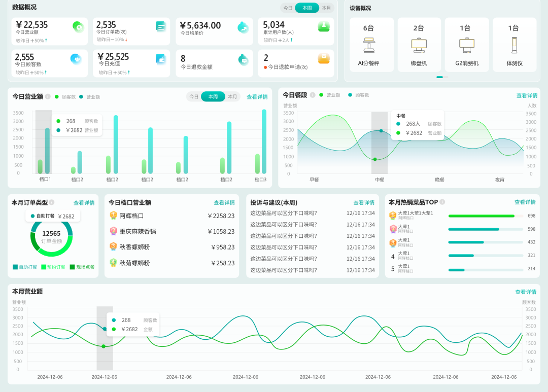Click the icon on the 今日均单价 card
The height and width of the screenshot is (392, 548).
click(x=243, y=27)
